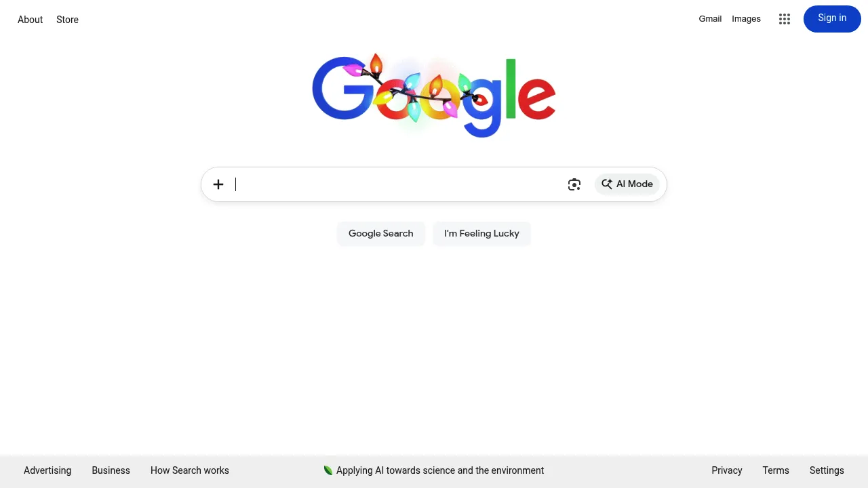Image resolution: width=868 pixels, height=488 pixels.
Task: Open the Gmail link
Action: pos(710,19)
